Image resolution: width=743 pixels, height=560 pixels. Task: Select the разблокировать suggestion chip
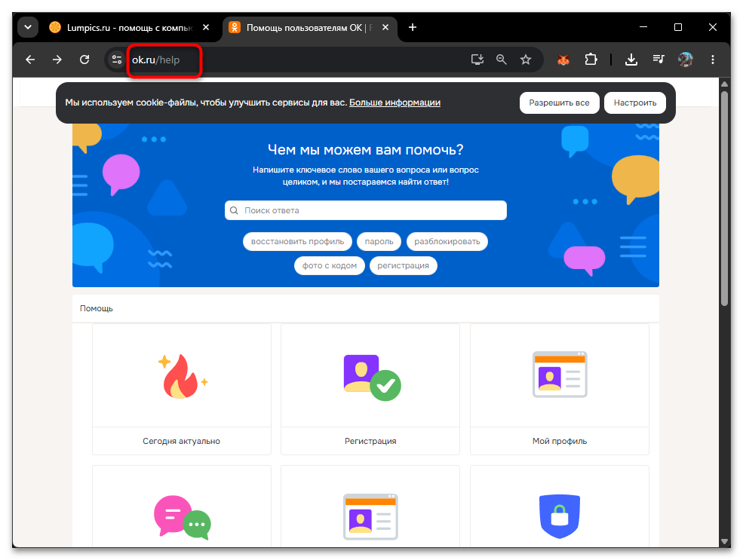447,241
